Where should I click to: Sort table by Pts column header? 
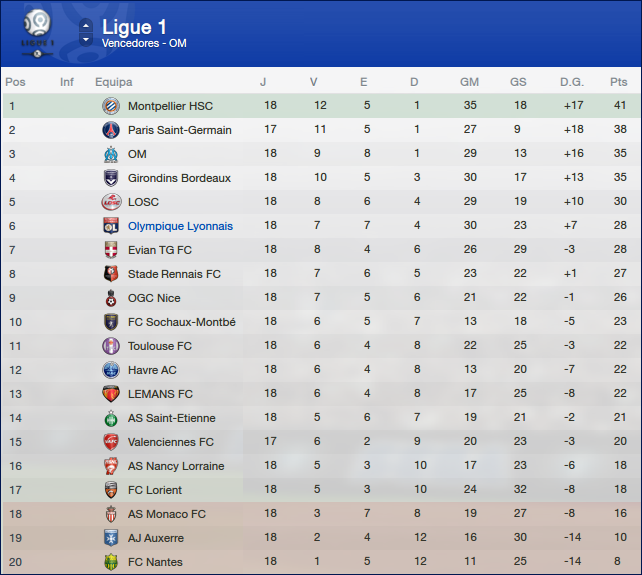[x=618, y=82]
